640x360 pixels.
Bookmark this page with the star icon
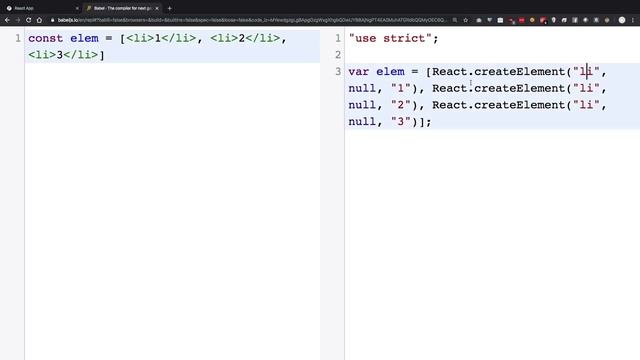(x=465, y=20)
